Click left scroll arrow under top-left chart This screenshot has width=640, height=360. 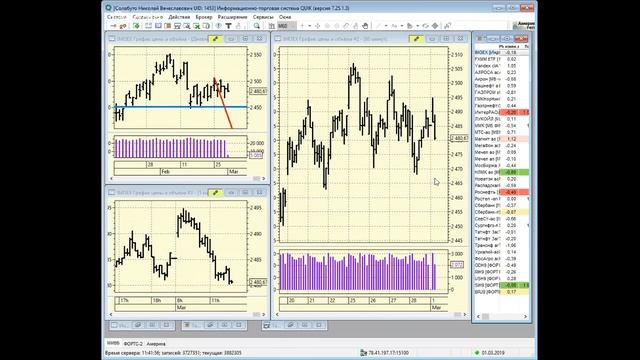111,178
